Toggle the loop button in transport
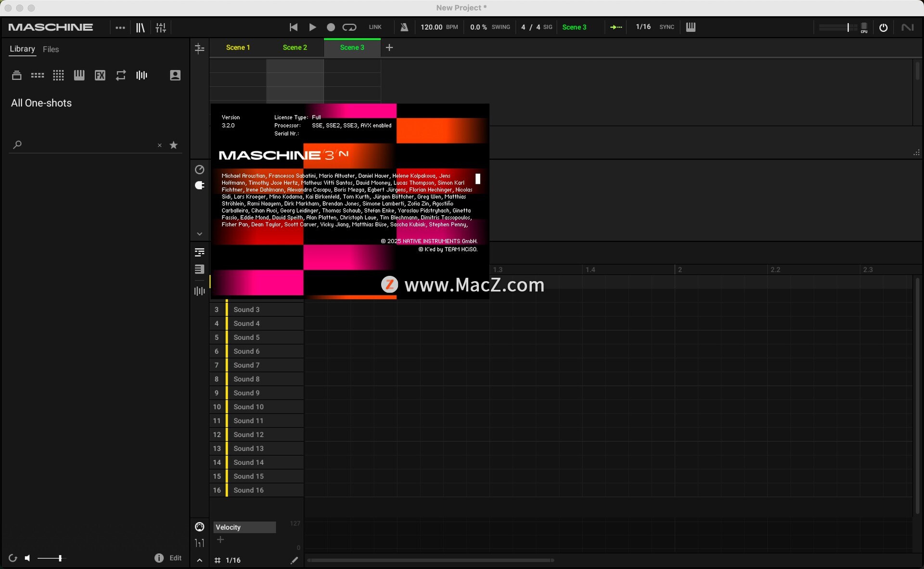Image resolution: width=924 pixels, height=569 pixels. (349, 27)
